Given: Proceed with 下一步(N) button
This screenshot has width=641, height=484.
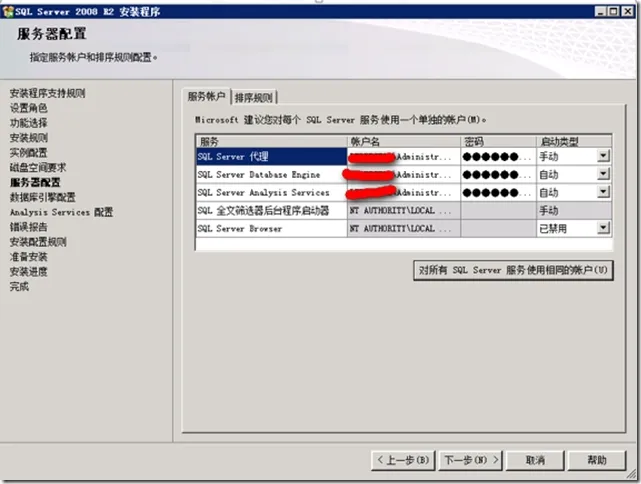Looking at the screenshot, I should pyautogui.click(x=471, y=460).
